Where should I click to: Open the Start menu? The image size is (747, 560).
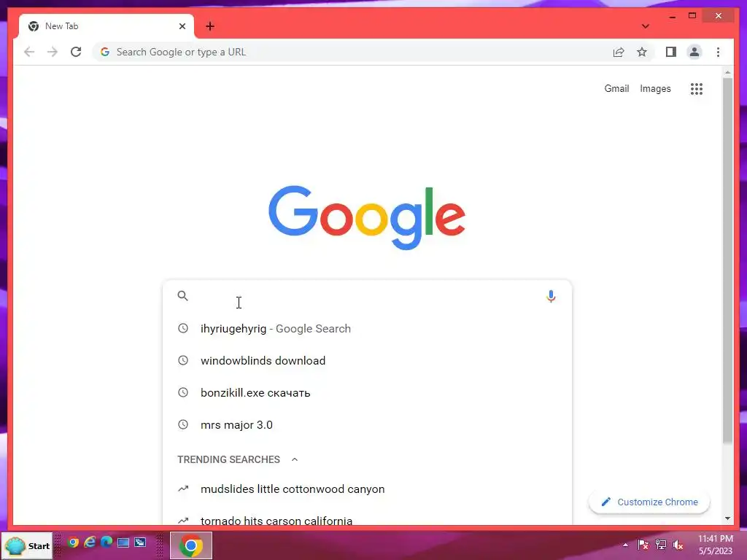tap(27, 545)
